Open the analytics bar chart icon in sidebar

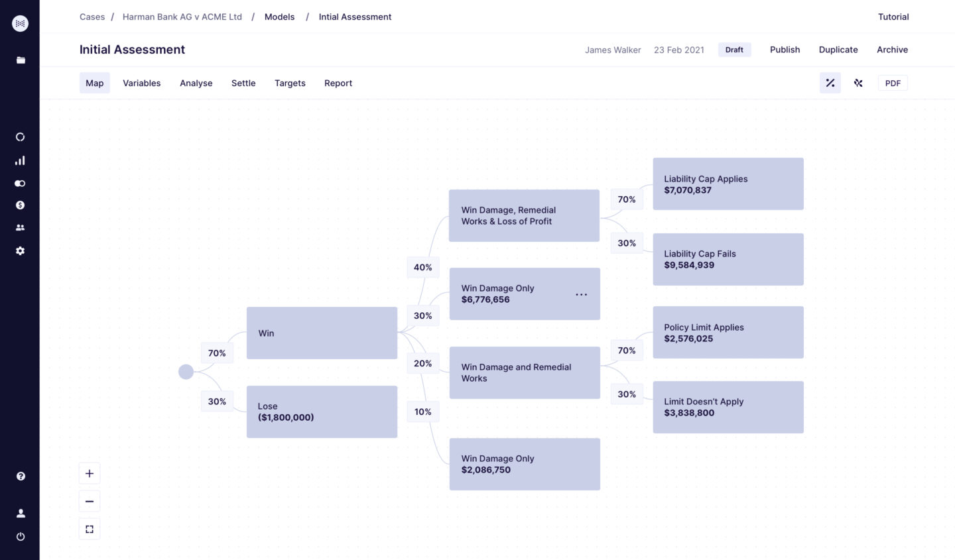pos(20,160)
